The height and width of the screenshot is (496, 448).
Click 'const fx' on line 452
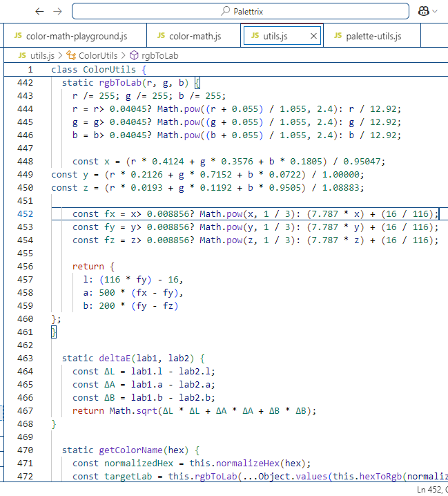coord(94,214)
